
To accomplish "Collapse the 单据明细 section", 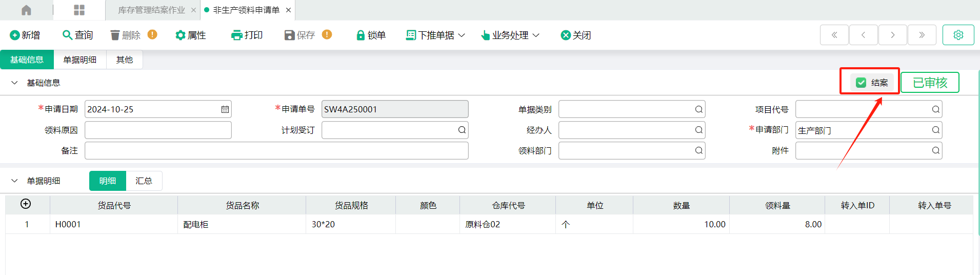I will pos(14,181).
